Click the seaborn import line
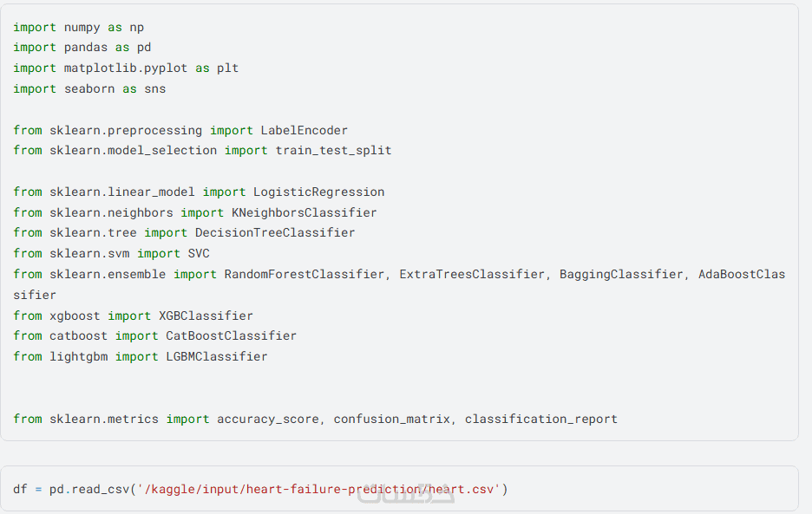 point(88,88)
